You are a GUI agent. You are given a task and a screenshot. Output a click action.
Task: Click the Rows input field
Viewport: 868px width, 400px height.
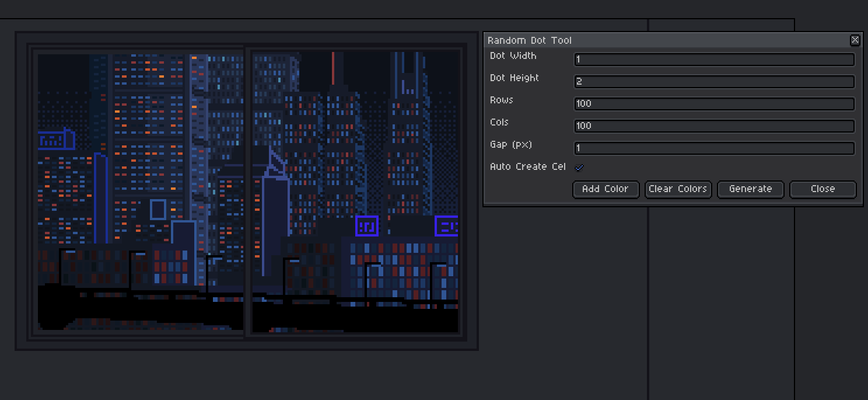715,104
